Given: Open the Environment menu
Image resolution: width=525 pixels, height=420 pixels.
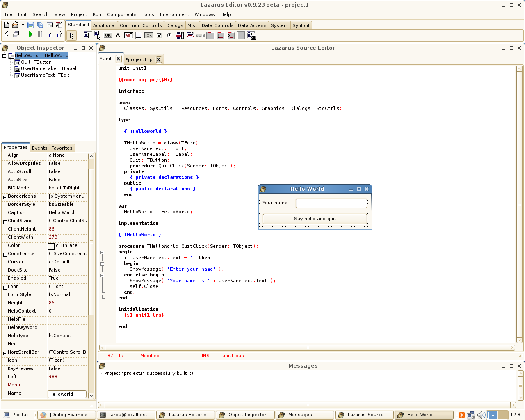Looking at the screenshot, I should coord(174,14).
